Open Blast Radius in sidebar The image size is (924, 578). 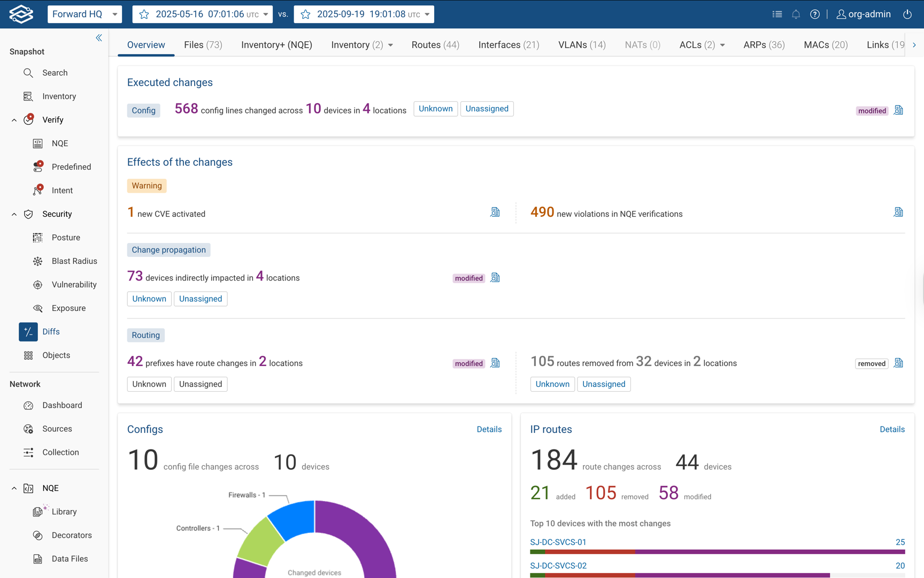tap(74, 261)
